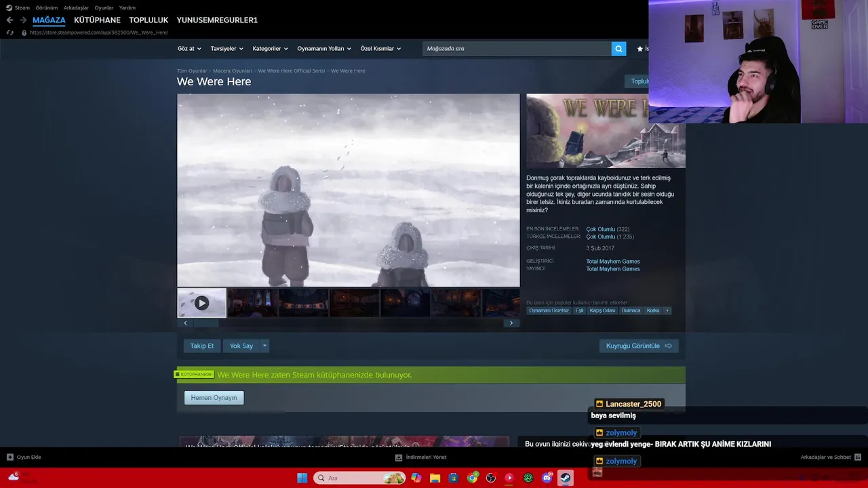Open the Arkadaşlar menu

tap(76, 7)
